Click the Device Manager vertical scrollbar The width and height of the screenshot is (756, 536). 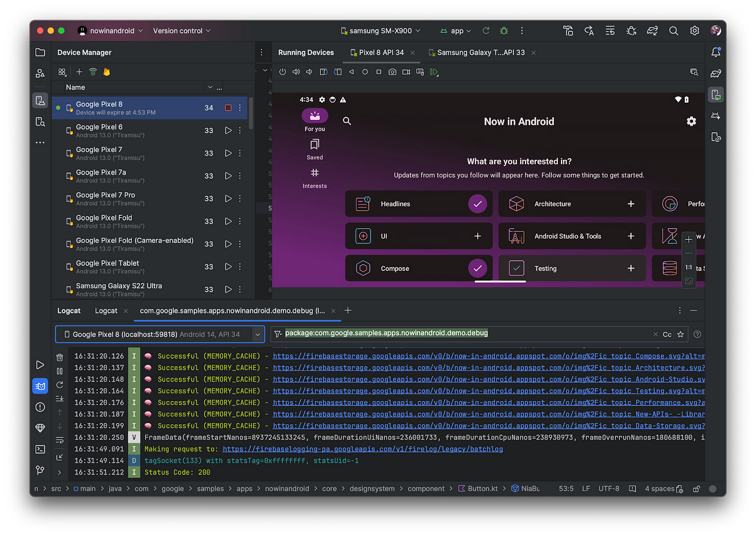point(251,113)
